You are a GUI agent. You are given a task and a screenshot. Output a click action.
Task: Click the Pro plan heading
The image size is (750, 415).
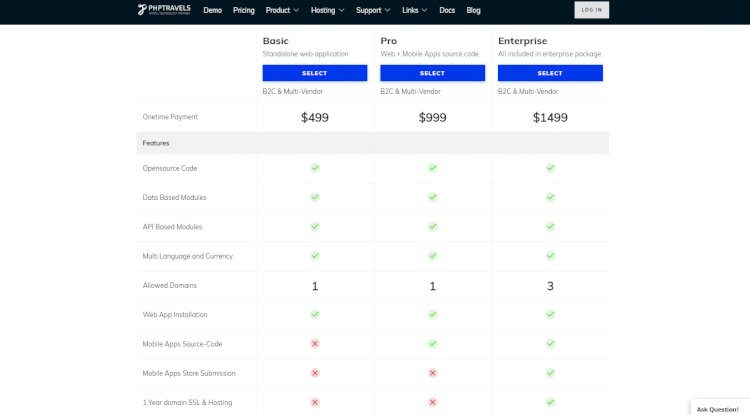pyautogui.click(x=388, y=41)
